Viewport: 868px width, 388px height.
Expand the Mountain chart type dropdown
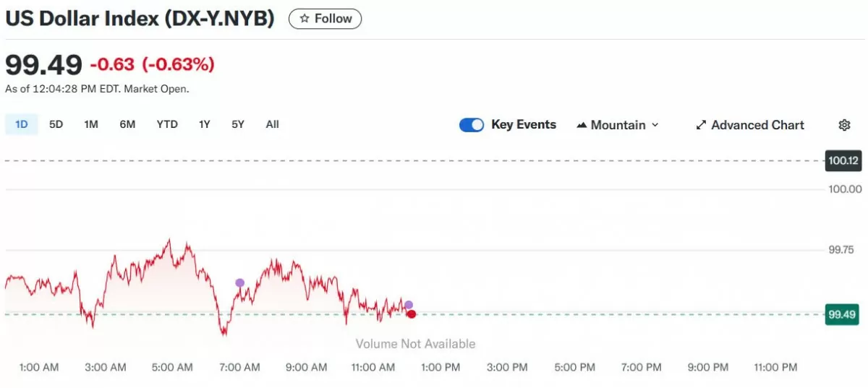point(655,125)
